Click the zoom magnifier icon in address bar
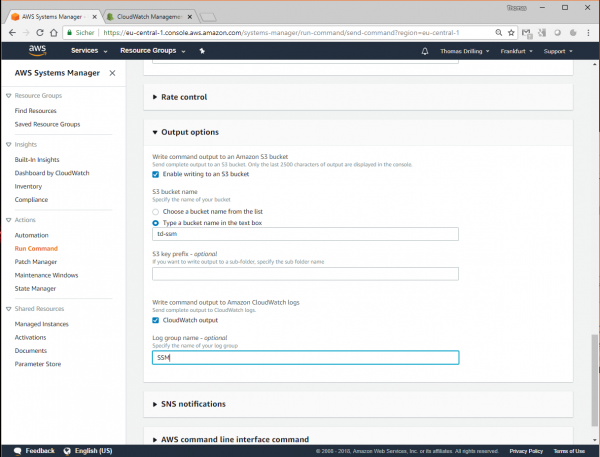The height and width of the screenshot is (457, 600). 499,33
